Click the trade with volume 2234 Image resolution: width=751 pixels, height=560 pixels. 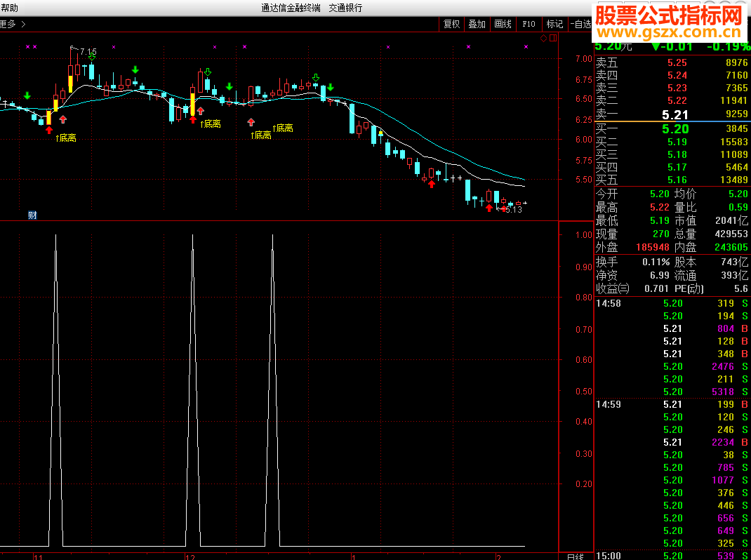(723, 442)
